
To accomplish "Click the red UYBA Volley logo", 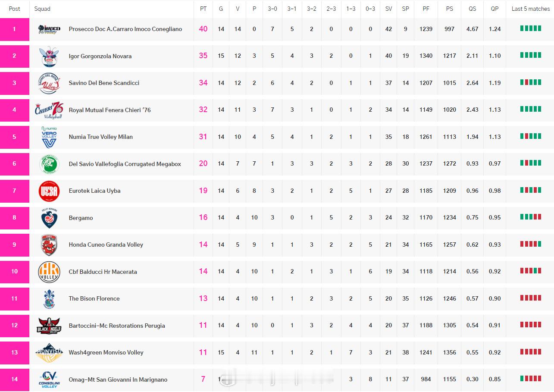I will 49,191.
